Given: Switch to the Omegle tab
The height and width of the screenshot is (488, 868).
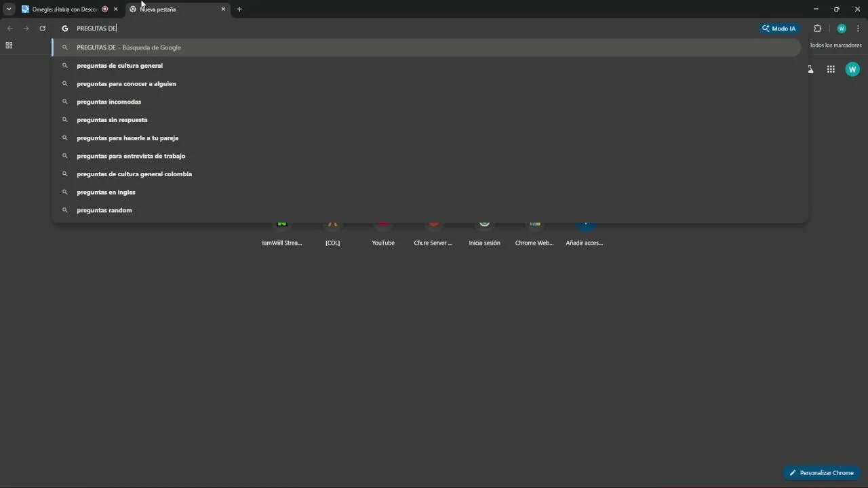Looking at the screenshot, I should pos(64,9).
